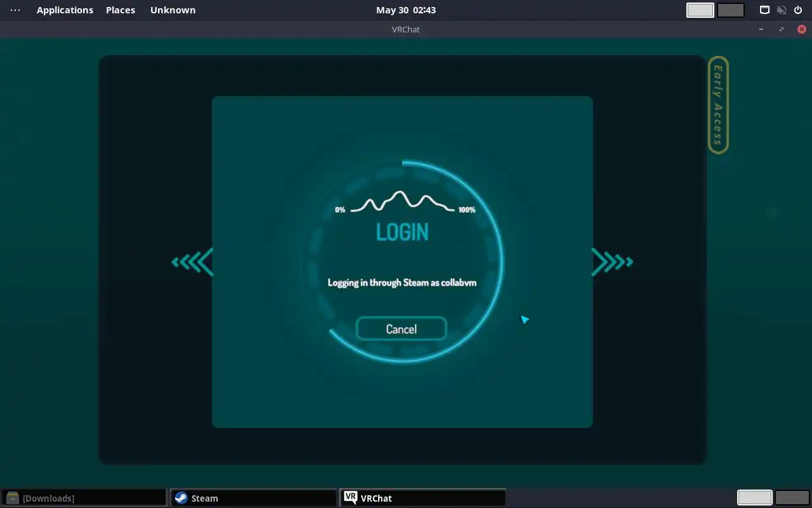The height and width of the screenshot is (508, 812).
Task: Switch to Steam in the taskbar
Action: 253,498
